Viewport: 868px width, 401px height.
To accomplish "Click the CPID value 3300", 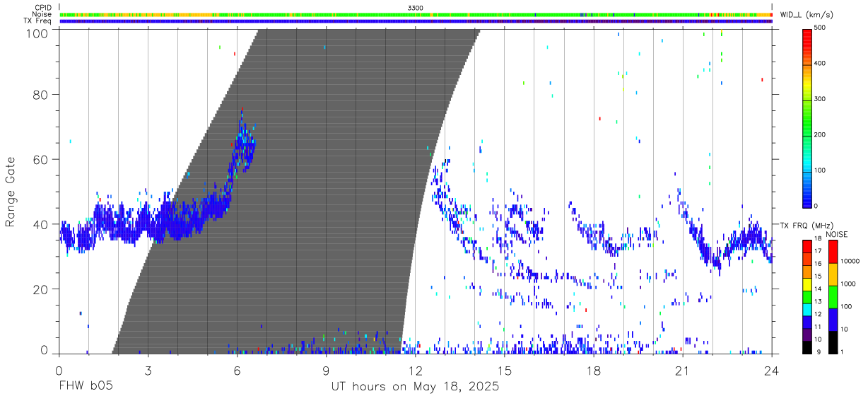I will (416, 8).
